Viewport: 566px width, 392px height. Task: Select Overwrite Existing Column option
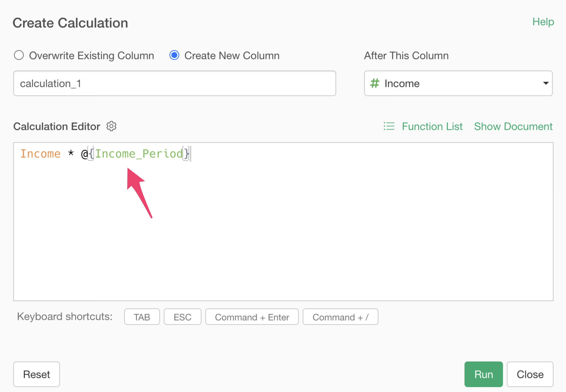[x=19, y=55]
